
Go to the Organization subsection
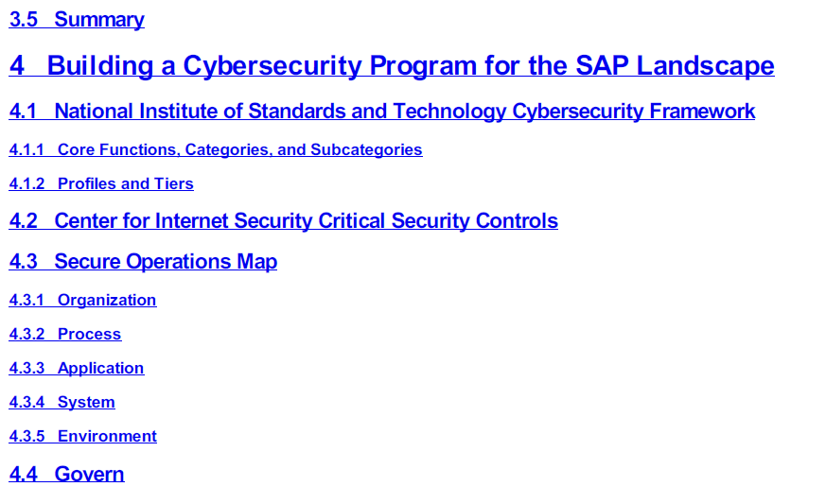[107, 301]
